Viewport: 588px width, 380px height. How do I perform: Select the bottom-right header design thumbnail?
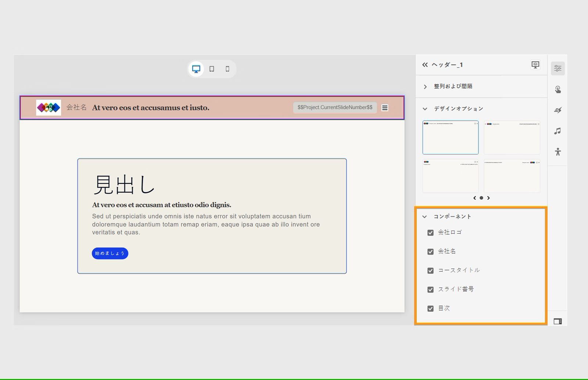pos(512,176)
